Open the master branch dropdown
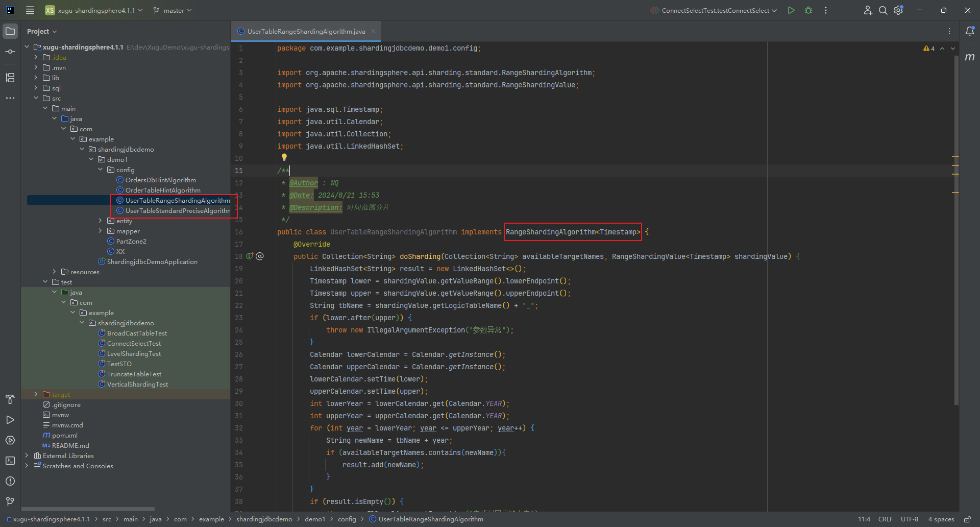Image resolution: width=980 pixels, height=527 pixels. [173, 10]
